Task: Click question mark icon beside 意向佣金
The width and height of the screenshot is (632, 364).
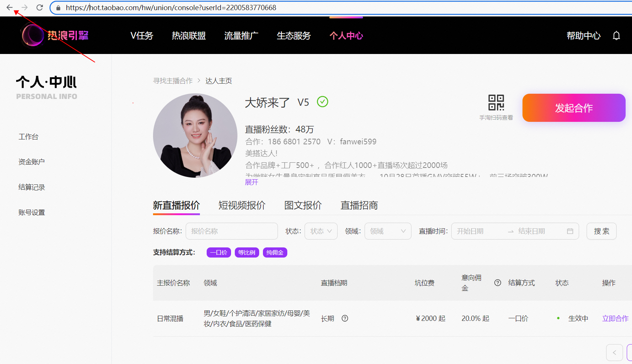Action: click(498, 283)
